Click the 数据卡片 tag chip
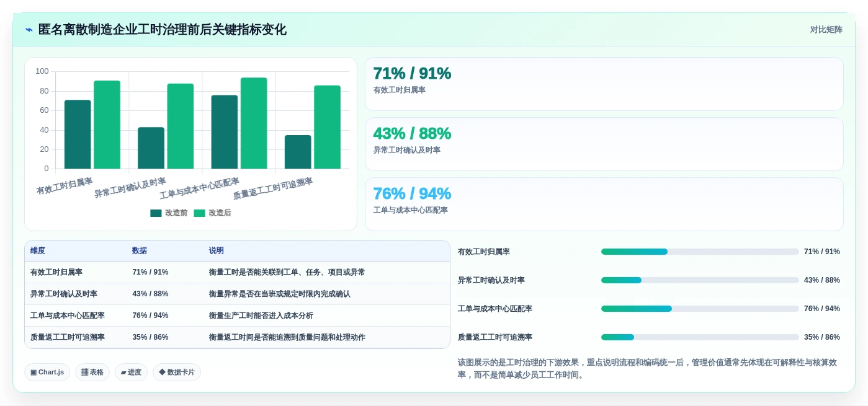This screenshot has height=406, width=868. [x=177, y=372]
